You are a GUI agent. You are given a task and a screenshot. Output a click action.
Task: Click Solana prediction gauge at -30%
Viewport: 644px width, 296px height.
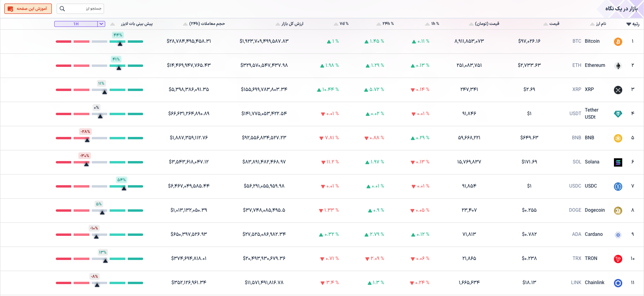tap(99, 160)
